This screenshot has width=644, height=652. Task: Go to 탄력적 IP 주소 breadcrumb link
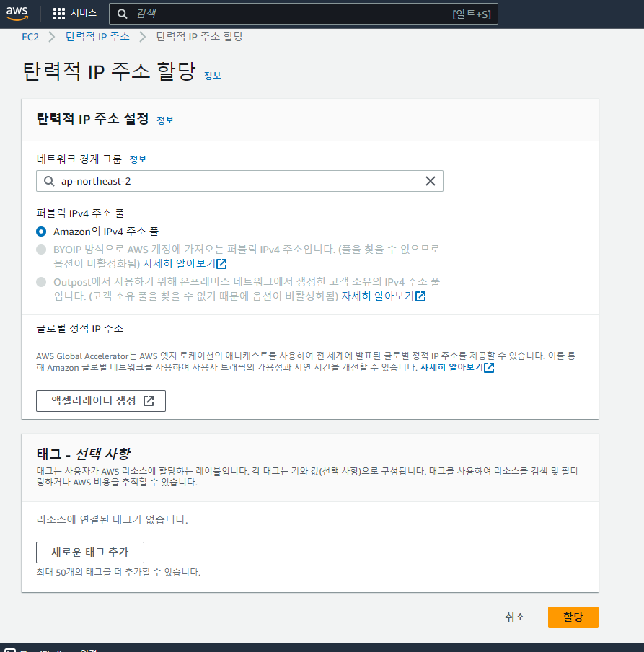coord(97,37)
